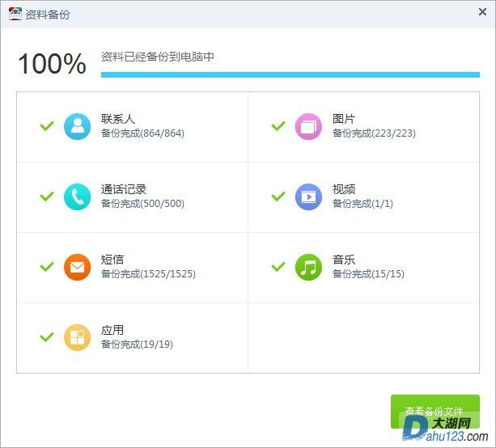The width and height of the screenshot is (496, 448).
Task: Click the blue backup progress bar
Action: [x=290, y=74]
